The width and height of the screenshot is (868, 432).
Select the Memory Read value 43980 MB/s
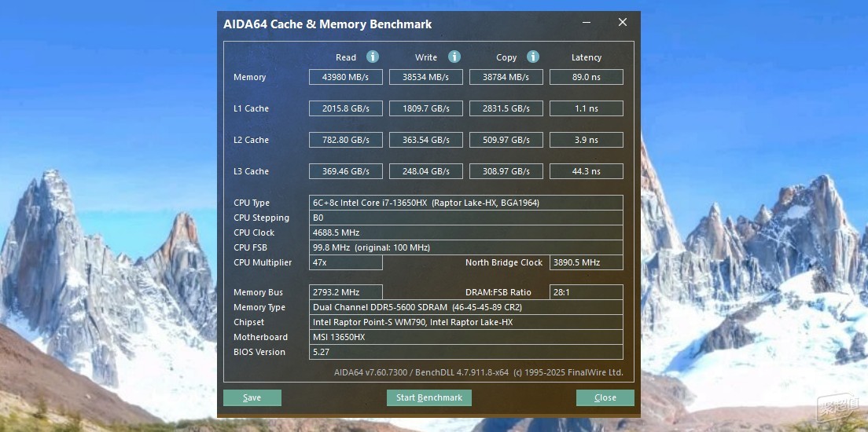345,77
